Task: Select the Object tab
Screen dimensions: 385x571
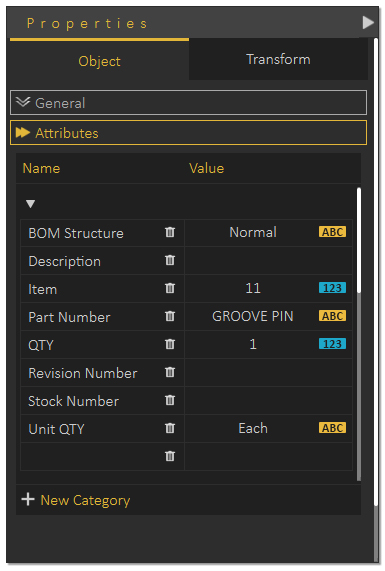Action: [99, 61]
